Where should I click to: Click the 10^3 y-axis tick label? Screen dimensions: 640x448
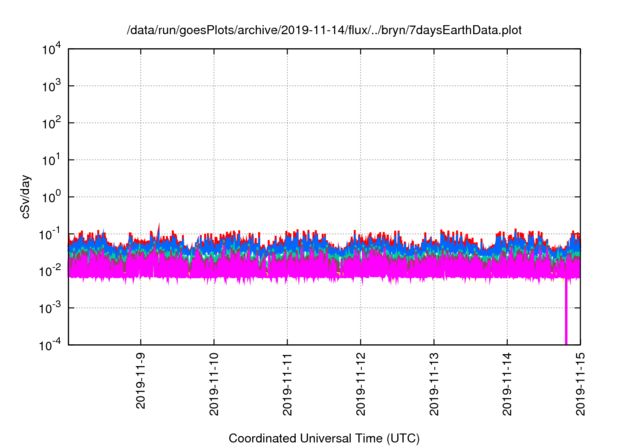pos(51,86)
